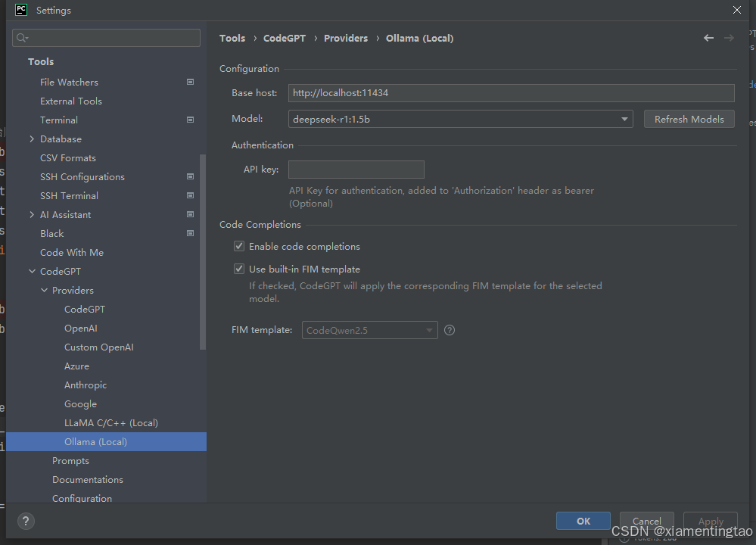756x545 pixels.
Task: Click the Terminal project-level settings icon
Action: click(191, 120)
